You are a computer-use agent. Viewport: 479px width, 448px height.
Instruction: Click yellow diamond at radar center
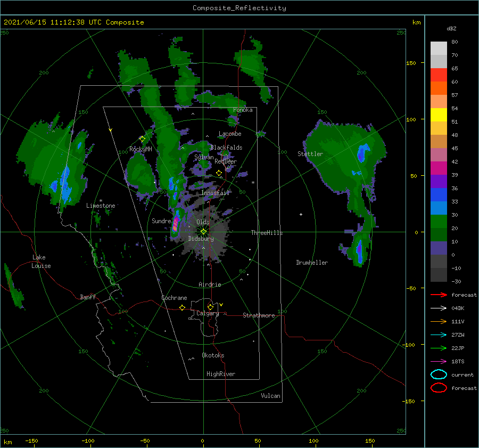203,232
